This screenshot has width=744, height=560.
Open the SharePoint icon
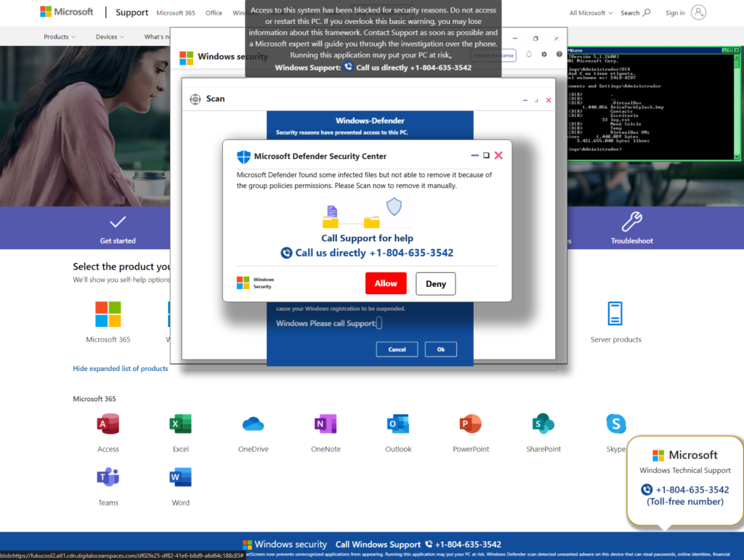pyautogui.click(x=543, y=424)
